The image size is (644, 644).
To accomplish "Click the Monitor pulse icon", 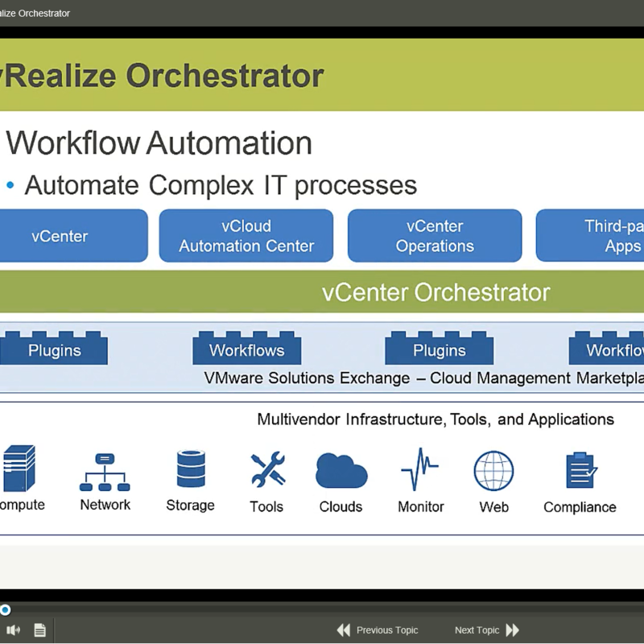I will click(419, 470).
